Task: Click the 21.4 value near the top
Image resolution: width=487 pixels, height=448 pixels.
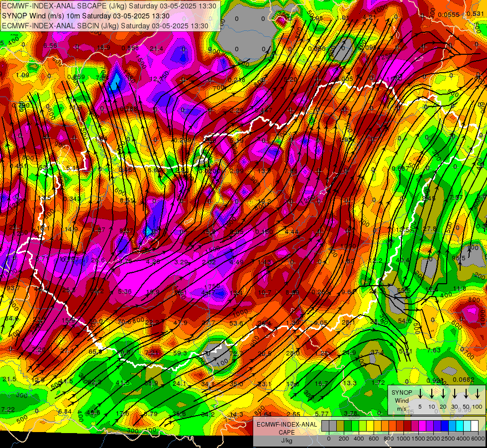Action: click(156, 48)
